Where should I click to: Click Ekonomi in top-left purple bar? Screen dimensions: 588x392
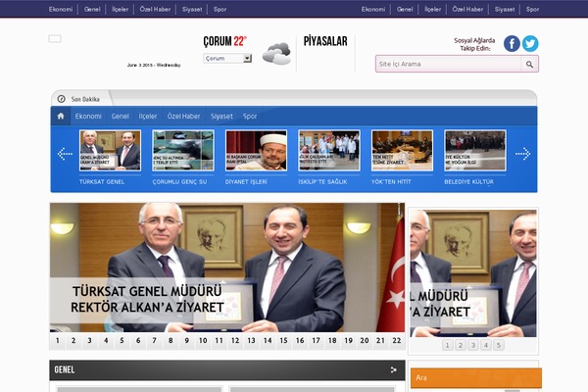[x=61, y=9]
